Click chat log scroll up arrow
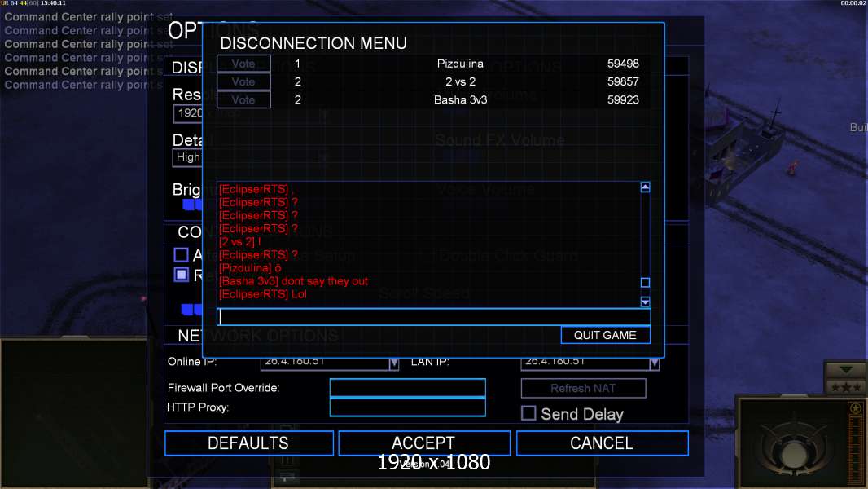This screenshot has height=489, width=868. tap(645, 187)
